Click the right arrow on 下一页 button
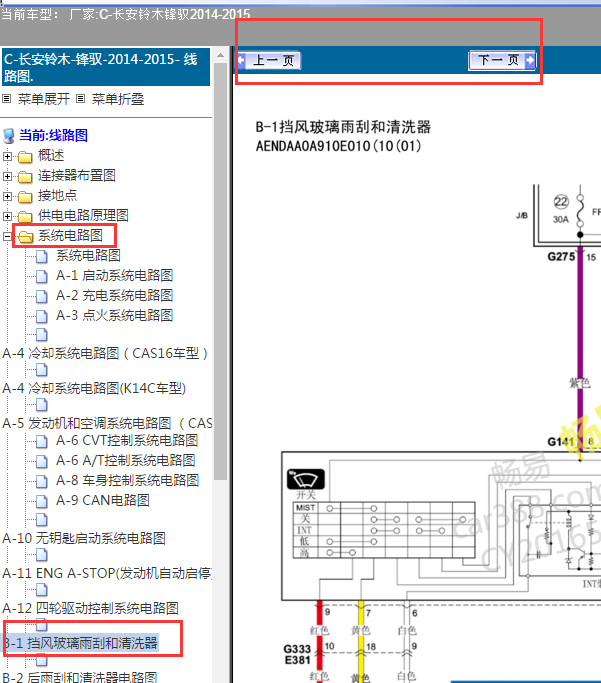 point(530,61)
